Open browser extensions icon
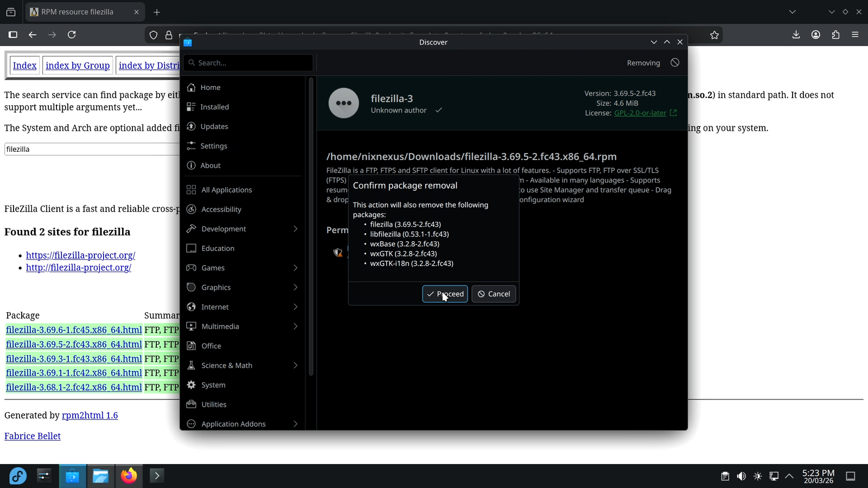Screen dimensions: 868x488 click(x=835, y=35)
